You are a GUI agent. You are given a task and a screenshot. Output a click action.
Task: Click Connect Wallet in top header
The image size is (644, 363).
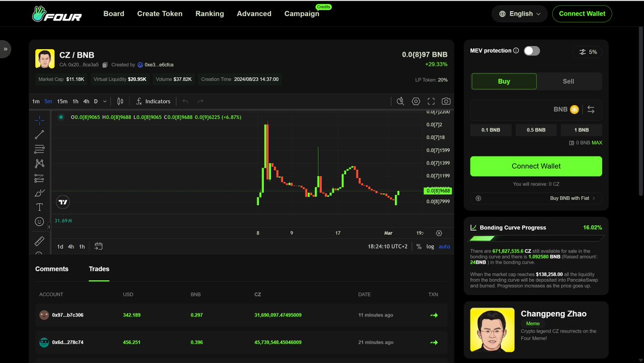click(x=582, y=14)
